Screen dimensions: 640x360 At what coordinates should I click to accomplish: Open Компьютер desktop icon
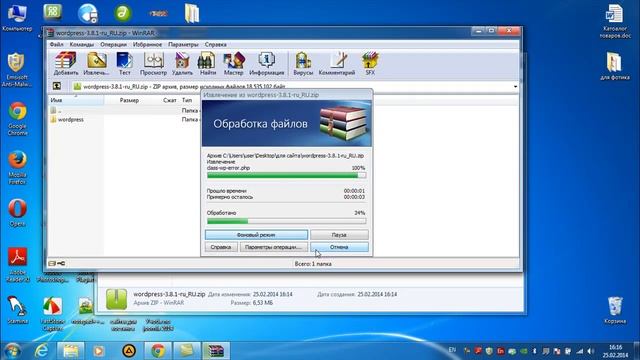17,17
